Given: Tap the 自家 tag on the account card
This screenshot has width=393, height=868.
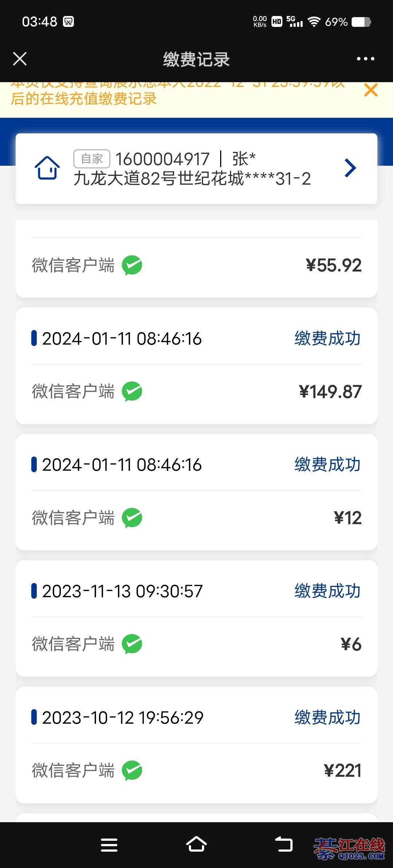Looking at the screenshot, I should [92, 159].
